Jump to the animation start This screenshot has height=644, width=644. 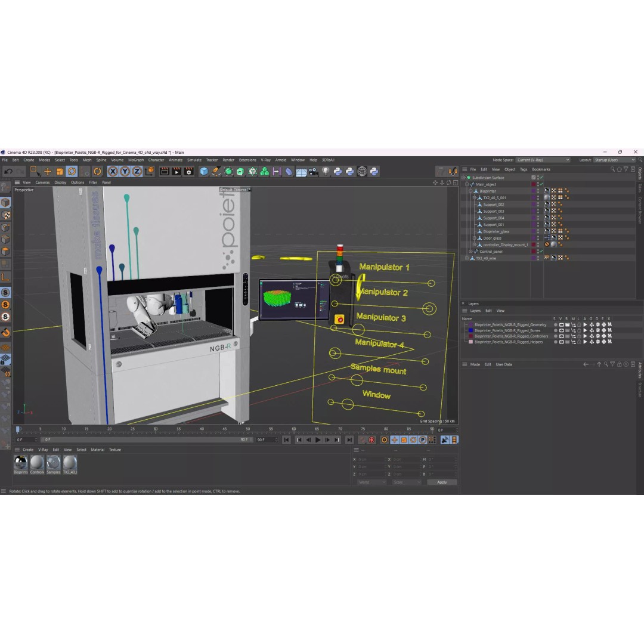pyautogui.click(x=286, y=440)
